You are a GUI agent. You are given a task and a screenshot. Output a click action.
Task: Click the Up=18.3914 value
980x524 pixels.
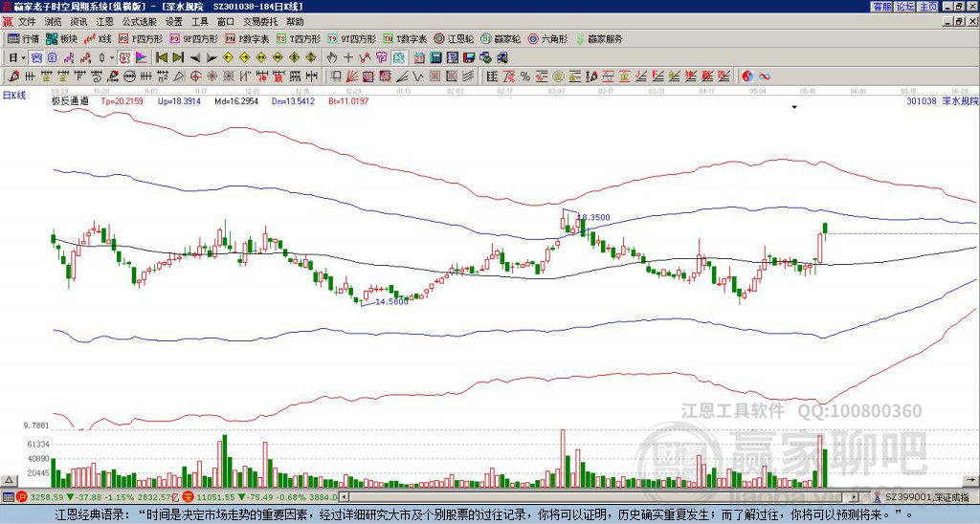179,100
